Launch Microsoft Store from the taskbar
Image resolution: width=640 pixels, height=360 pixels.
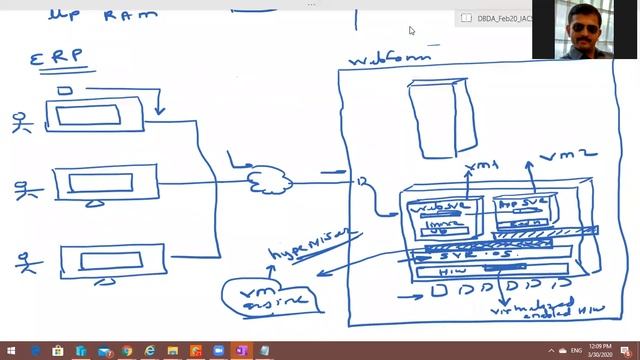pyautogui.click(x=58, y=351)
